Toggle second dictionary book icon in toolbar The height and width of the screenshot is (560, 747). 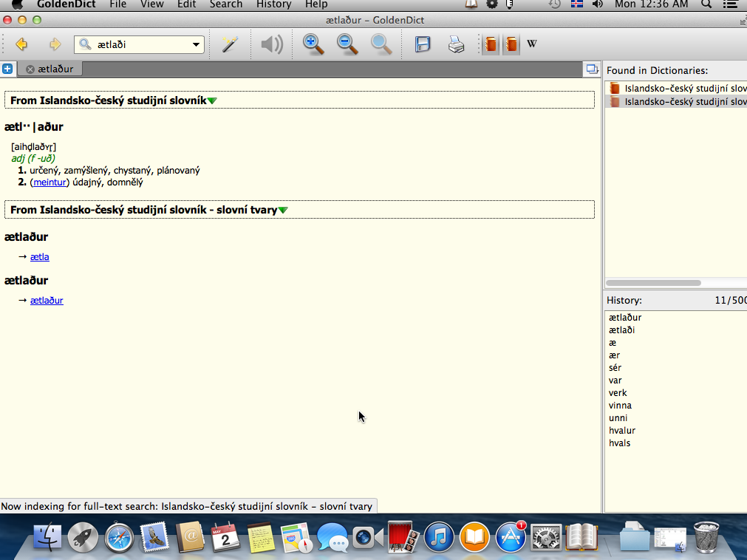click(511, 44)
